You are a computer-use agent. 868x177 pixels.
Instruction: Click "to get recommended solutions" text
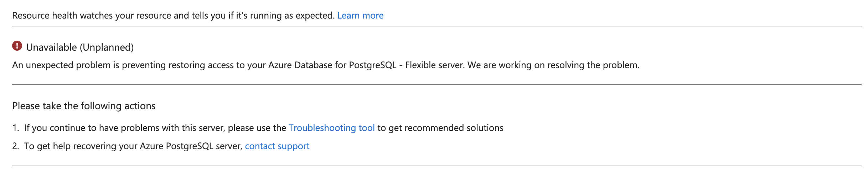[440, 128]
